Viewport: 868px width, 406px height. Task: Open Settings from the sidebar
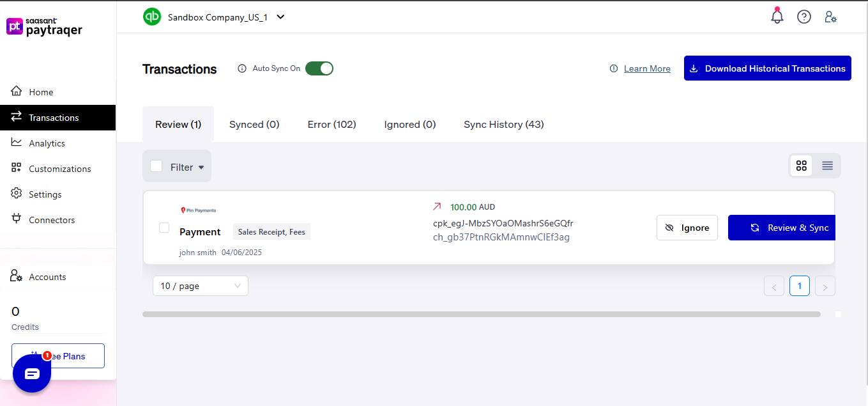[x=58, y=194]
